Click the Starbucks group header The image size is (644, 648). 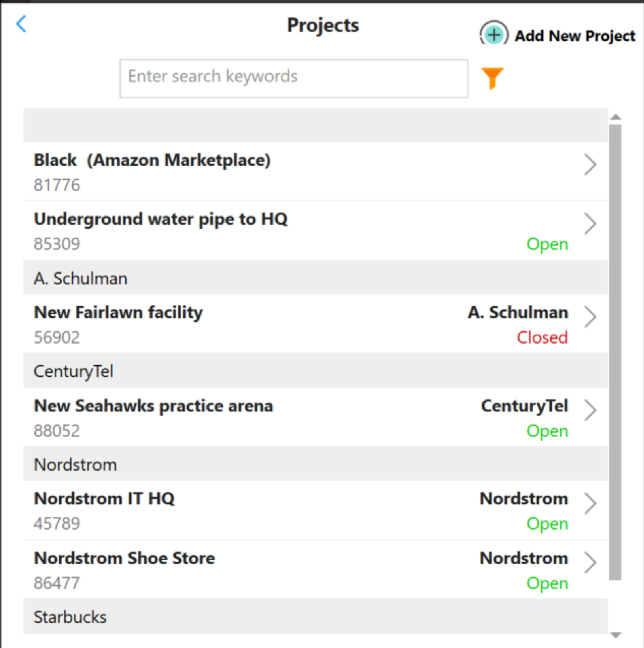(x=316, y=616)
